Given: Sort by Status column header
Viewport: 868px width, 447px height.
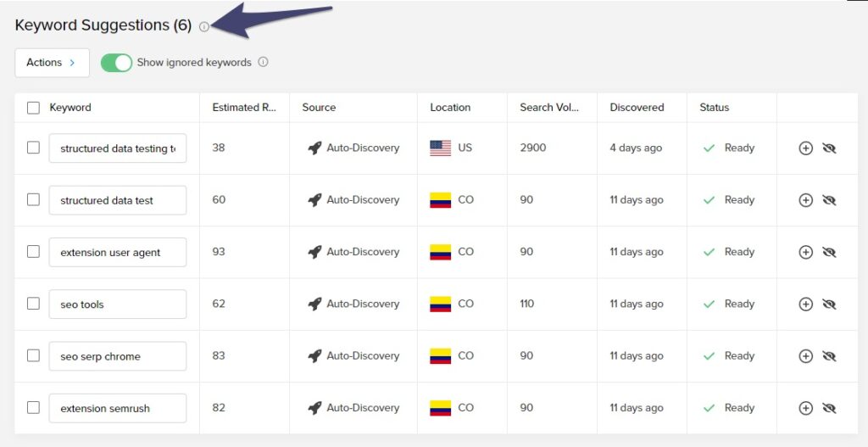Looking at the screenshot, I should [x=714, y=108].
